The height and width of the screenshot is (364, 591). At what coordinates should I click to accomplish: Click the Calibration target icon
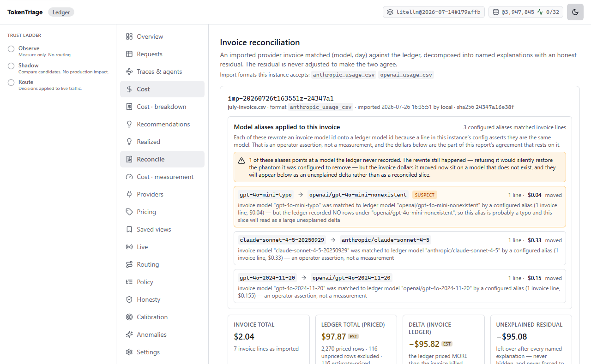[129, 317]
